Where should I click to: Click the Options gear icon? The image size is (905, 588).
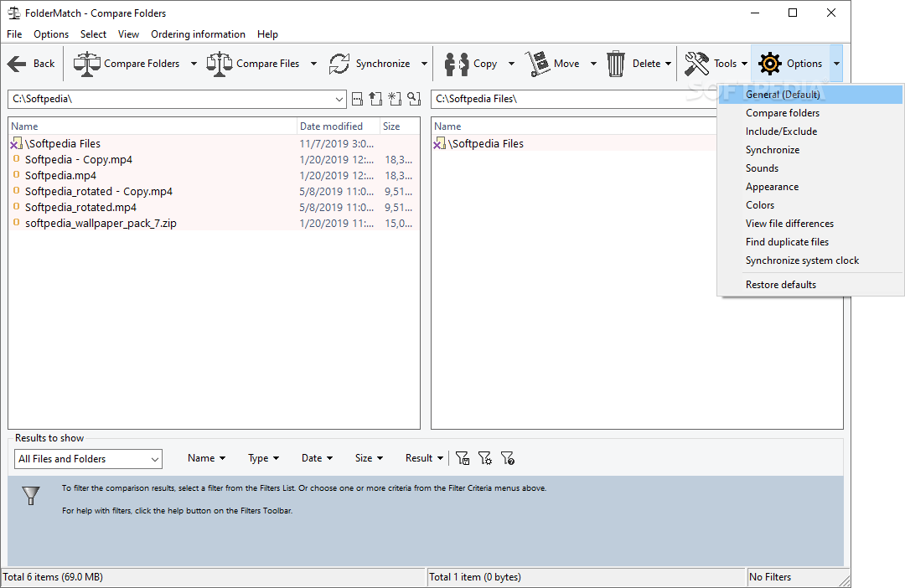(770, 64)
